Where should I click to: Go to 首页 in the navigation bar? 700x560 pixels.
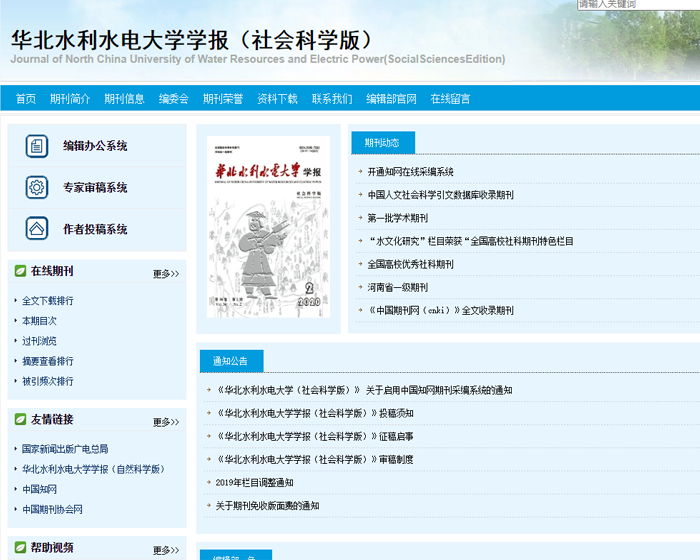click(26, 99)
